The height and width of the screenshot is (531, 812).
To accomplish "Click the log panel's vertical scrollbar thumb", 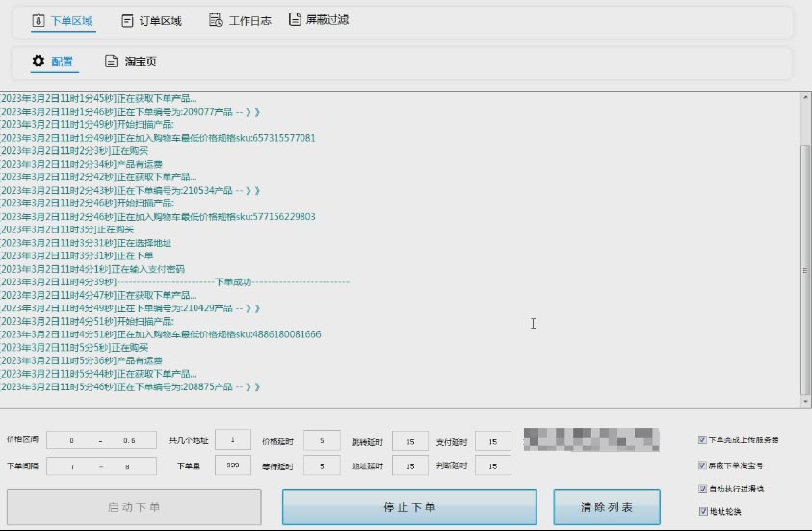I will (805, 270).
